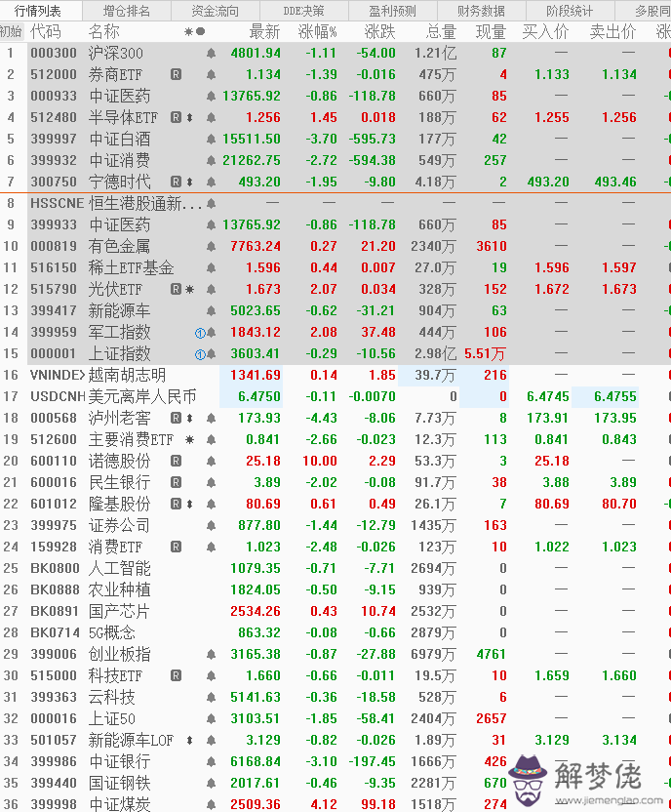Click the bell alert icon for 民生银行
The height and width of the screenshot is (812, 671).
(x=211, y=483)
